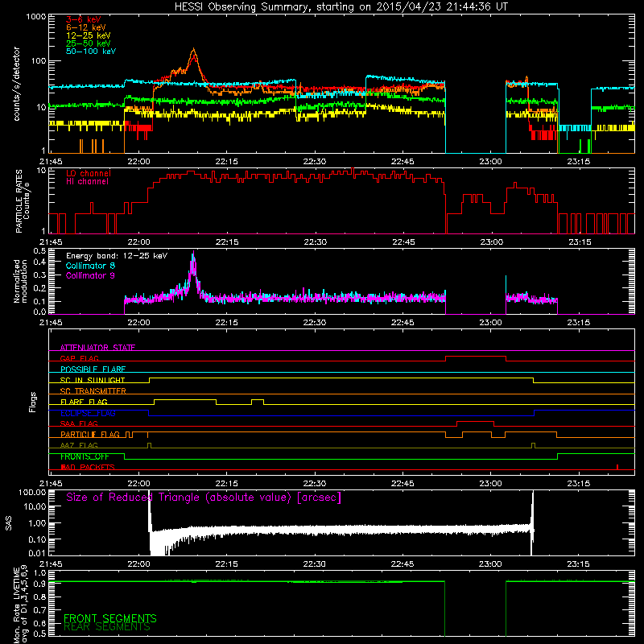Click the PARTICLE RATES axis label
This screenshot has width=644, height=644.
(23, 201)
